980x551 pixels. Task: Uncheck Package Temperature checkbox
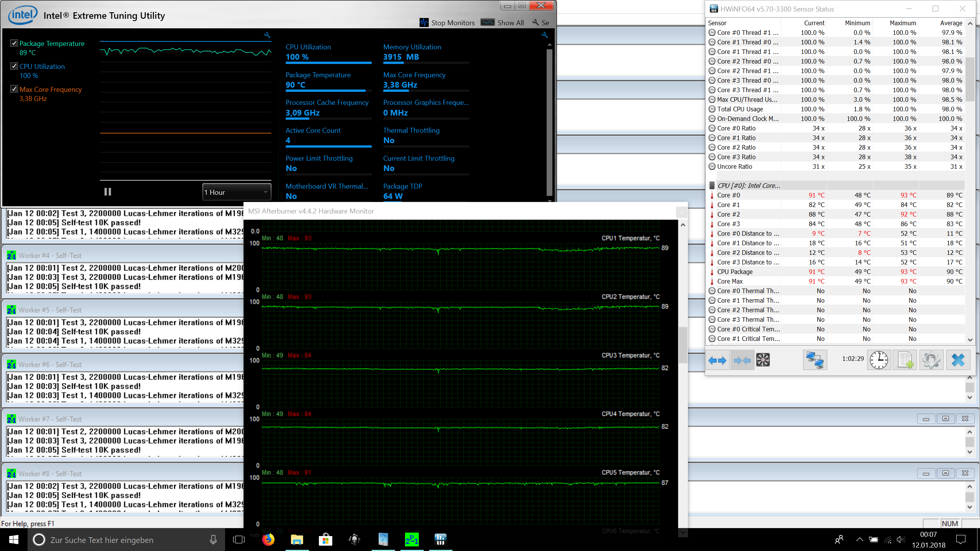14,43
